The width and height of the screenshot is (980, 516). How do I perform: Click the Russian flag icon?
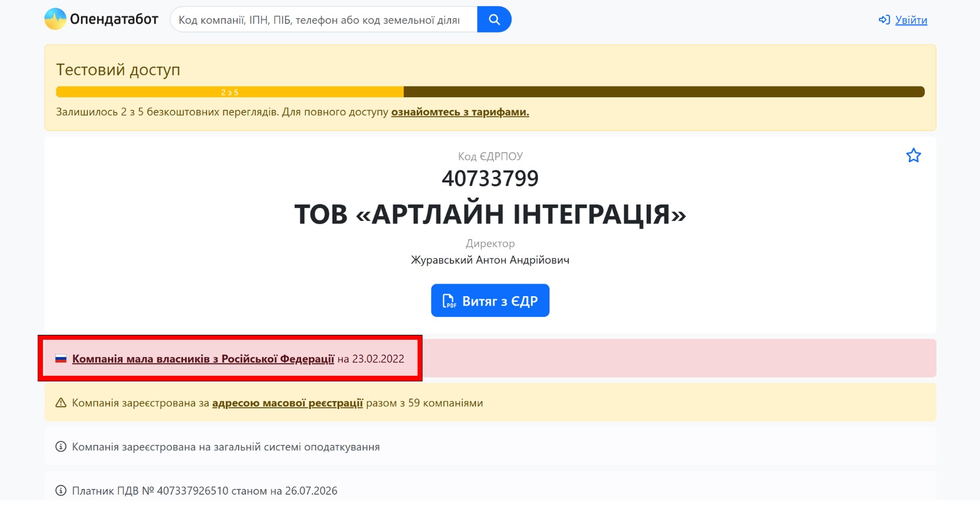61,359
